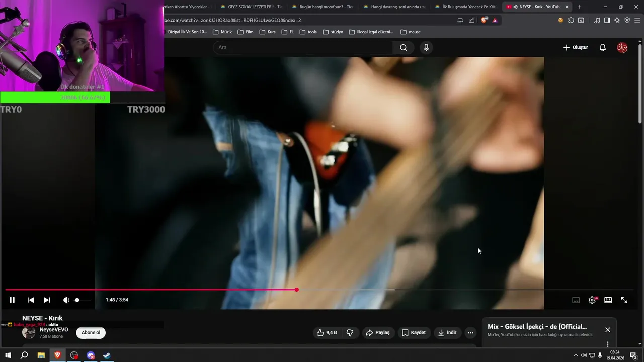Toggle subtitles button in player
644x362 pixels.
pyautogui.click(x=576, y=300)
